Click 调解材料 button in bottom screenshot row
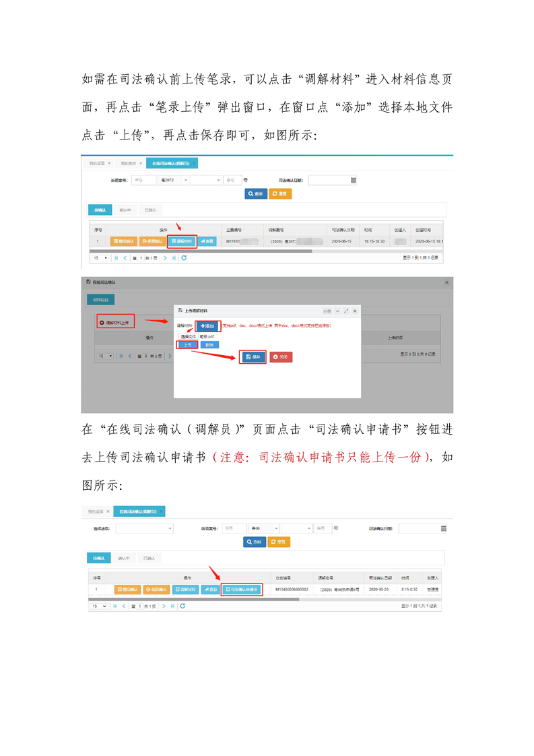Viewport: 534px width, 756px height. [x=186, y=589]
